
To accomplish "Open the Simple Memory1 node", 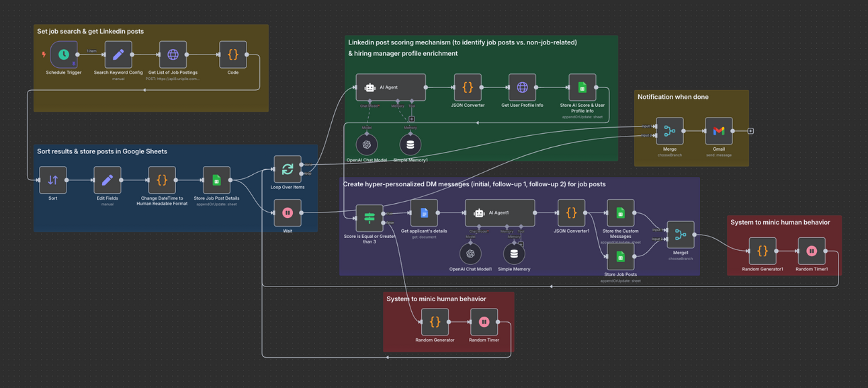I will point(409,143).
